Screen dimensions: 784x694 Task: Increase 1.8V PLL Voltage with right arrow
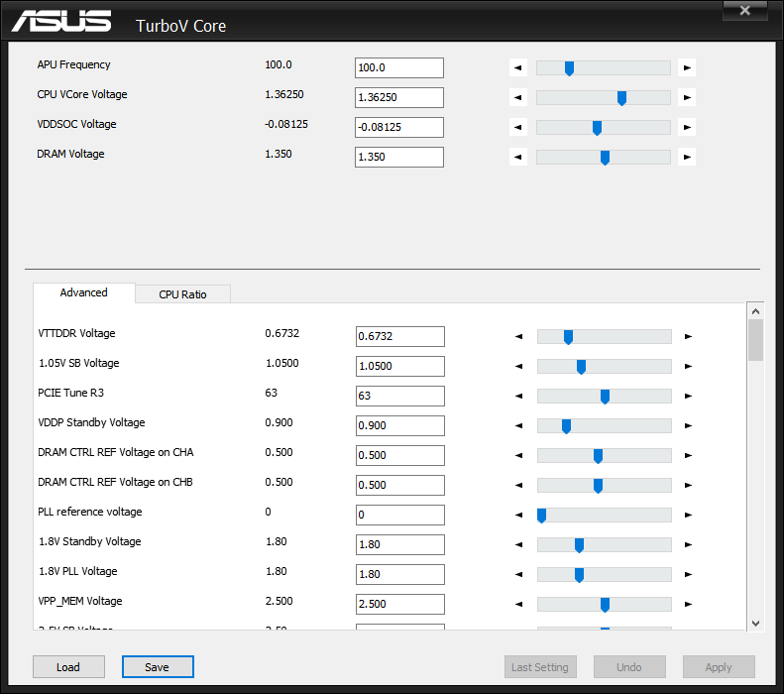click(688, 574)
